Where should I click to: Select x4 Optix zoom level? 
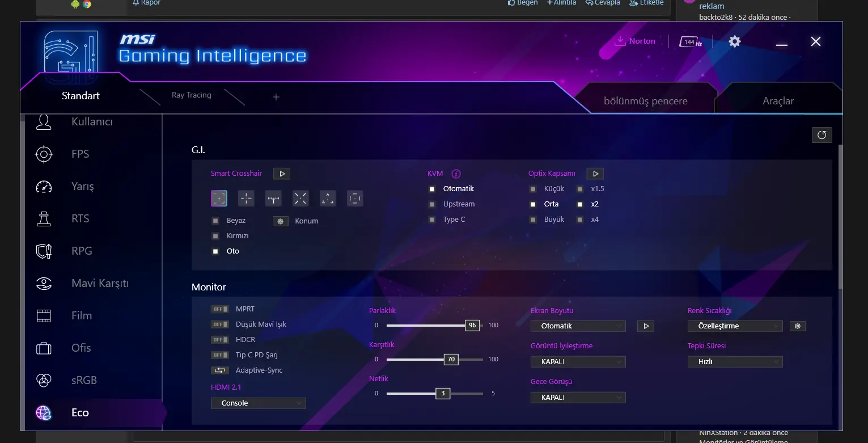pos(580,220)
